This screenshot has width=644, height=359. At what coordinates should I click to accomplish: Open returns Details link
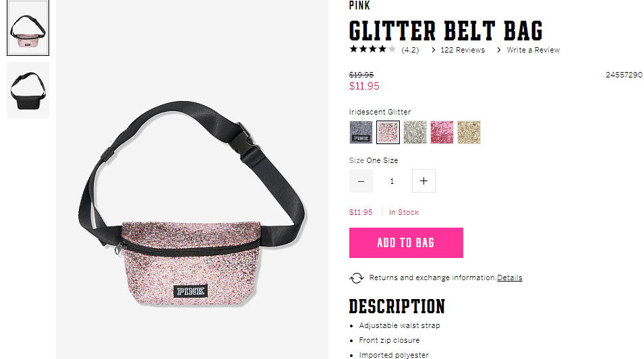pos(510,278)
